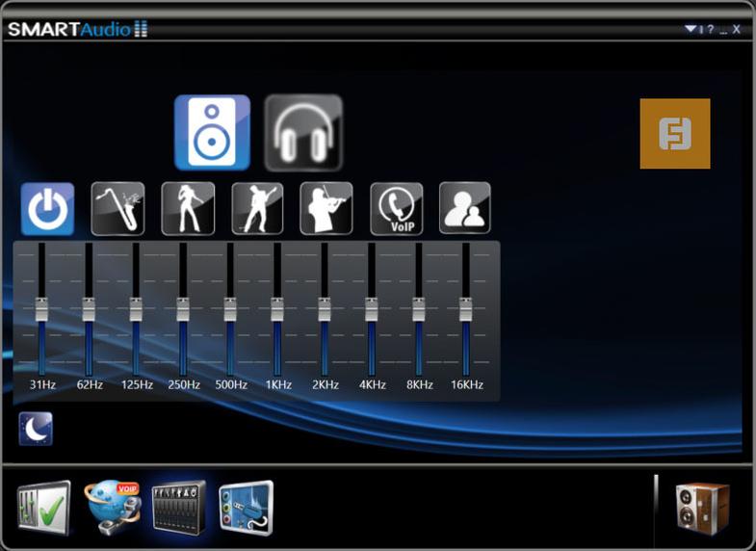
Task: Open the VoIP globe settings tab
Action: (113, 505)
